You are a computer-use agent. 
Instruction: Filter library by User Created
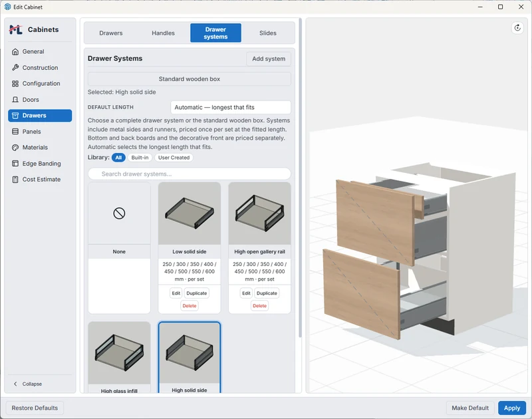click(174, 158)
